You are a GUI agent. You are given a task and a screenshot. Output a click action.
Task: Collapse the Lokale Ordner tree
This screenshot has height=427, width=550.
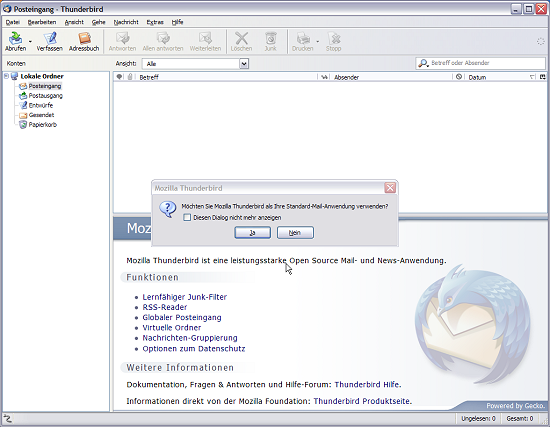click(6, 76)
